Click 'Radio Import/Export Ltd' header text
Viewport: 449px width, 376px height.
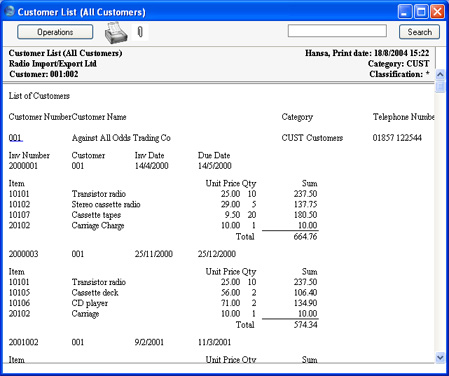point(53,63)
